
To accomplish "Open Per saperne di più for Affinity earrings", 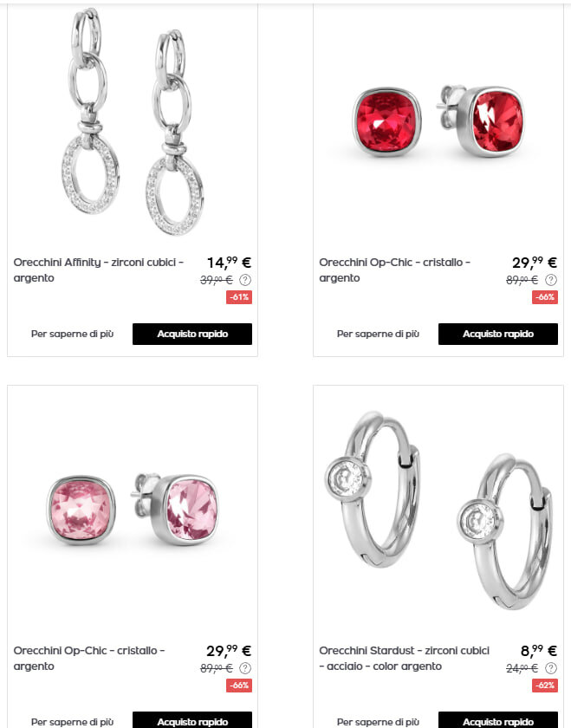I will [x=73, y=334].
